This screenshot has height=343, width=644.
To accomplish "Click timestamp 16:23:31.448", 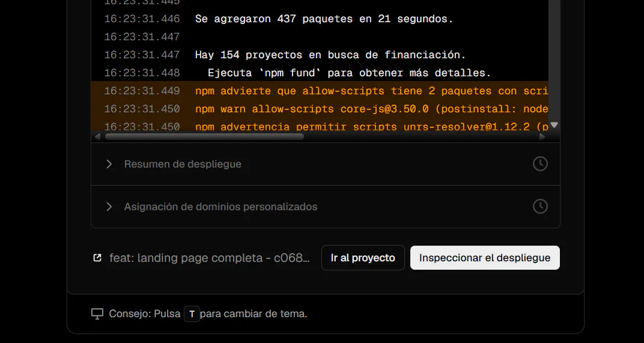I will (x=142, y=73).
